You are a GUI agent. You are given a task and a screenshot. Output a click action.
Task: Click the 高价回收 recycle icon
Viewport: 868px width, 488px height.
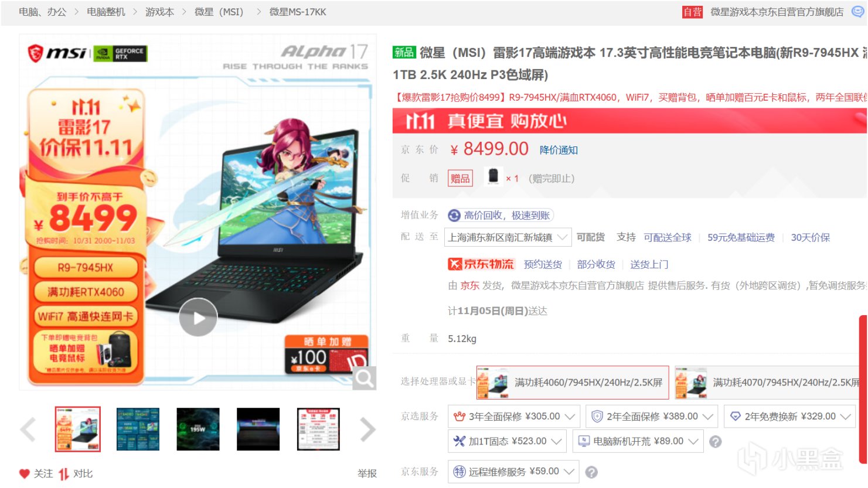[454, 216]
